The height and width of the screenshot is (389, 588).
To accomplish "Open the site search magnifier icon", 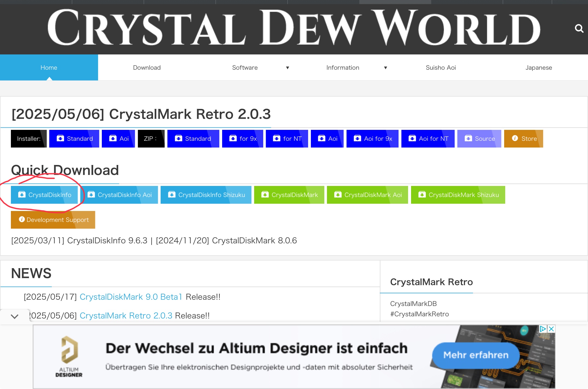I will click(x=579, y=28).
